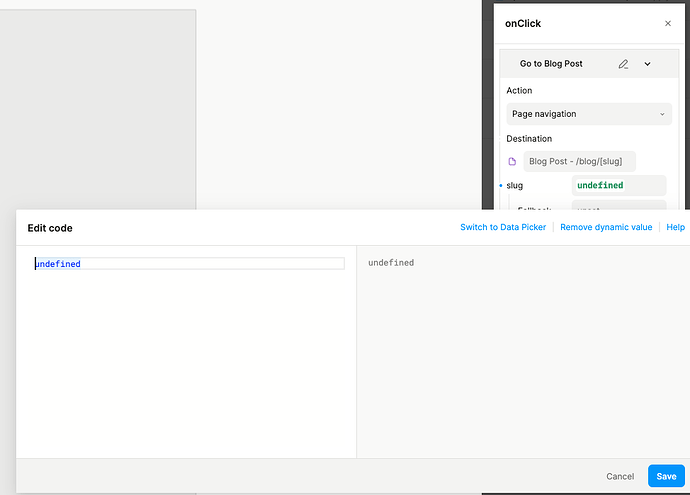690x495 pixels.
Task: Click into the code editor input line
Action: click(190, 264)
